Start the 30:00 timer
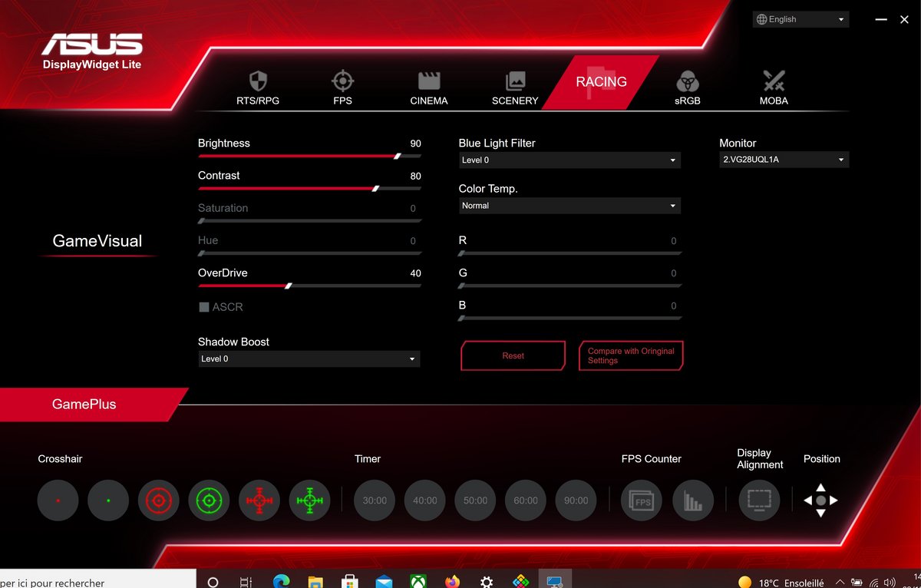This screenshot has width=921, height=588. 375,500
